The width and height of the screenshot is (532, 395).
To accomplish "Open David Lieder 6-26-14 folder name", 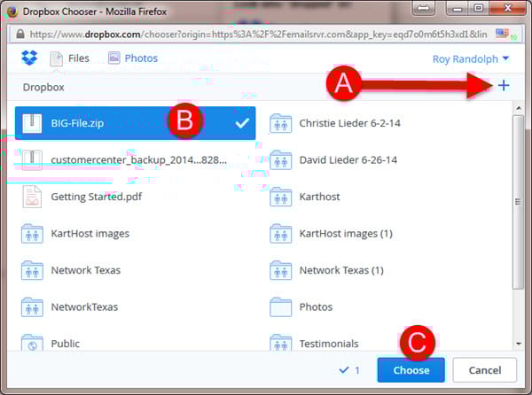I will pyautogui.click(x=348, y=160).
